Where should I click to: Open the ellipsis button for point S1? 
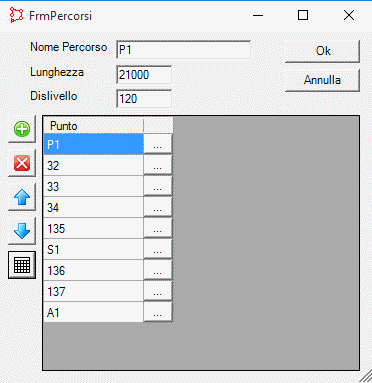[x=158, y=249]
